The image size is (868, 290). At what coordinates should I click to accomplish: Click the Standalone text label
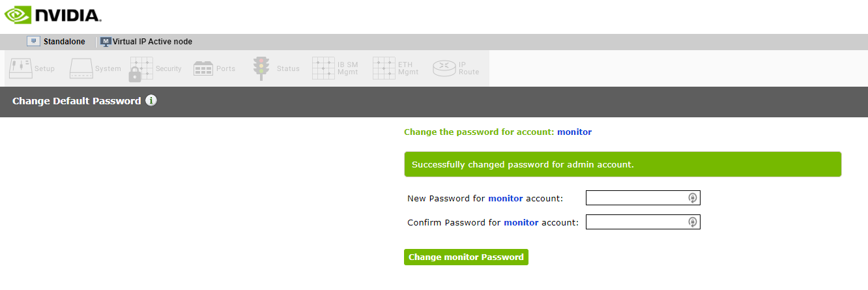[x=65, y=42]
